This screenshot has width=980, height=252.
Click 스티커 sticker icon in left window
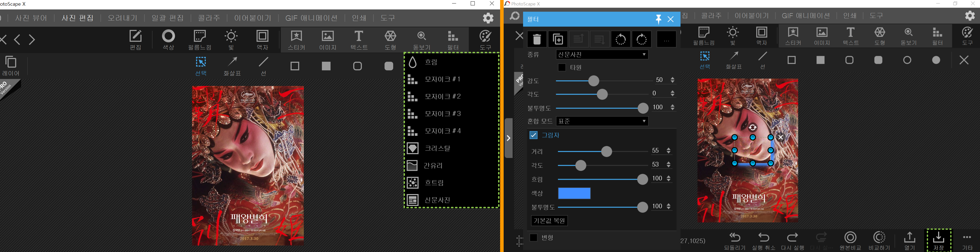point(296,40)
